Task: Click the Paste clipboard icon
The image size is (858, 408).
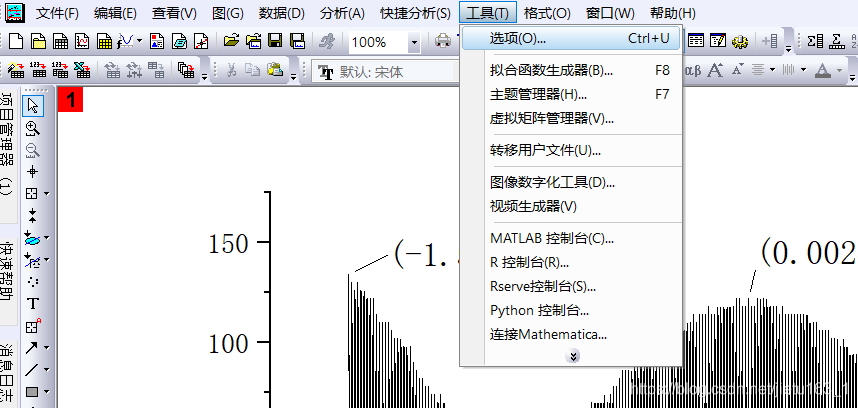Action: click(x=275, y=70)
